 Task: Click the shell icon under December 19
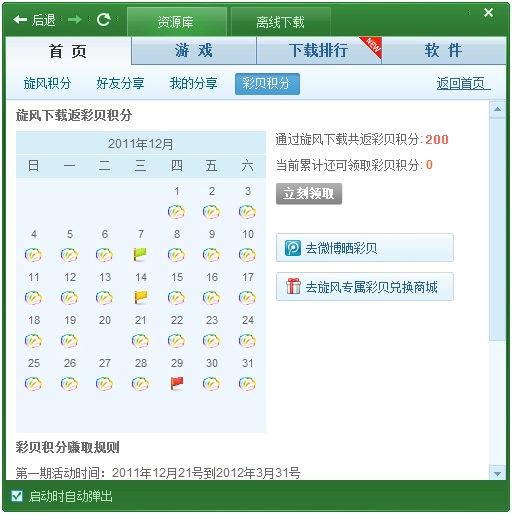(69, 341)
